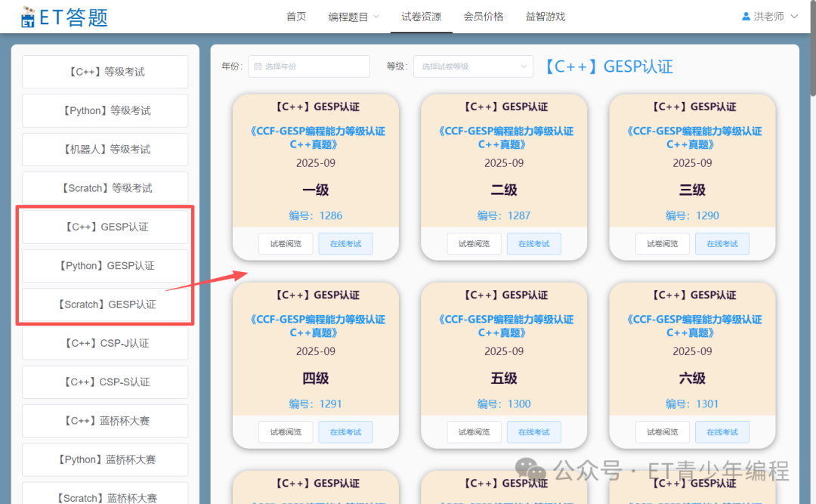The image size is (816, 504).
Task: Click the 试卷资源 tab in navigation
Action: [421, 16]
